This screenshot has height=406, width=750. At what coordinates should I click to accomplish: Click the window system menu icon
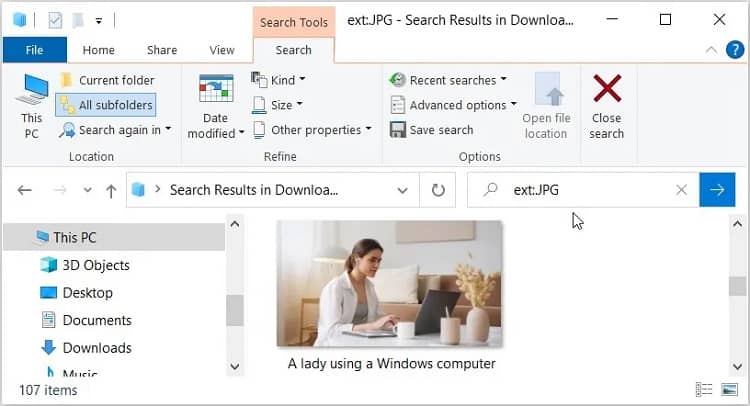point(19,20)
